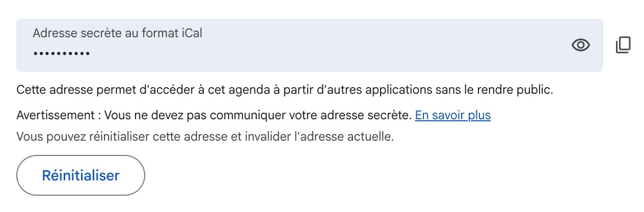Toggle visibility of the masked iCal address

tap(580, 45)
